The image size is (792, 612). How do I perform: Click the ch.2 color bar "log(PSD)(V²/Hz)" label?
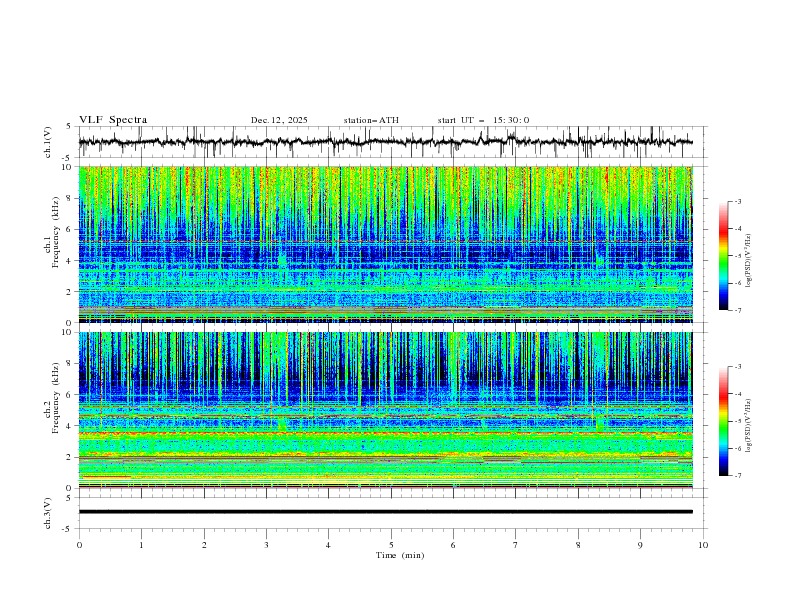coord(749,426)
